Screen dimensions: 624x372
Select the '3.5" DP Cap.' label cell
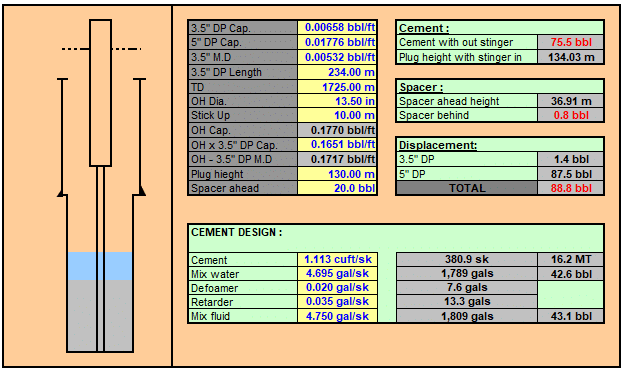click(x=243, y=27)
